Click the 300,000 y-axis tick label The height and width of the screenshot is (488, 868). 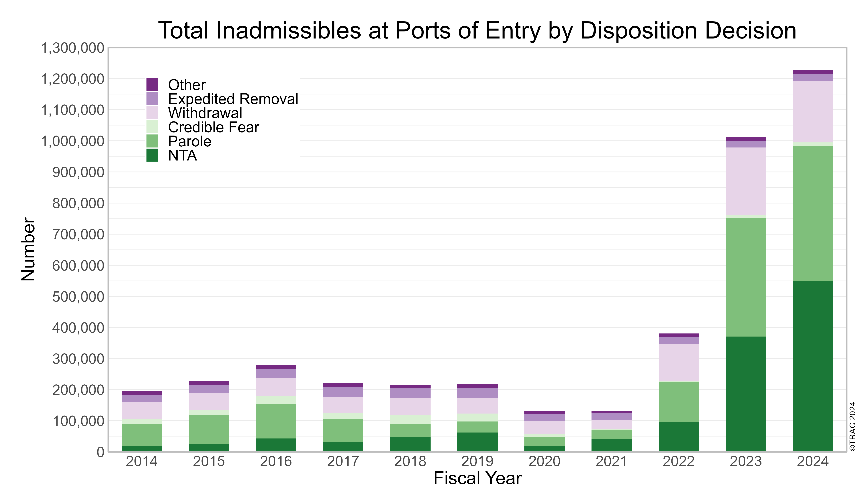[x=78, y=359]
